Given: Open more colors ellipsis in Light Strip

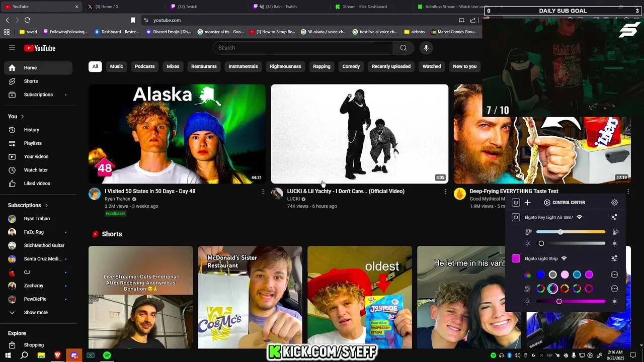Looking at the screenshot, I should point(614,275).
